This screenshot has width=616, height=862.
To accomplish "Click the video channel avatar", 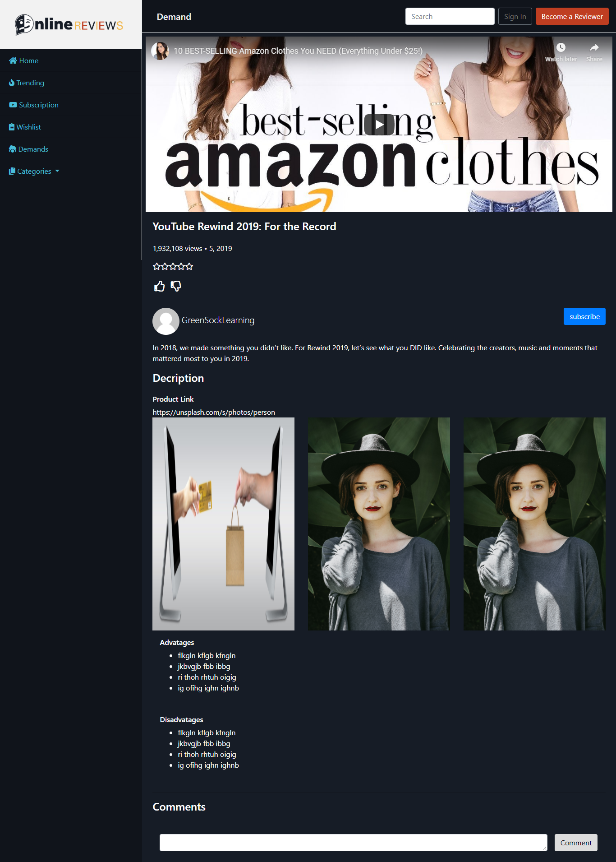I will 160,51.
